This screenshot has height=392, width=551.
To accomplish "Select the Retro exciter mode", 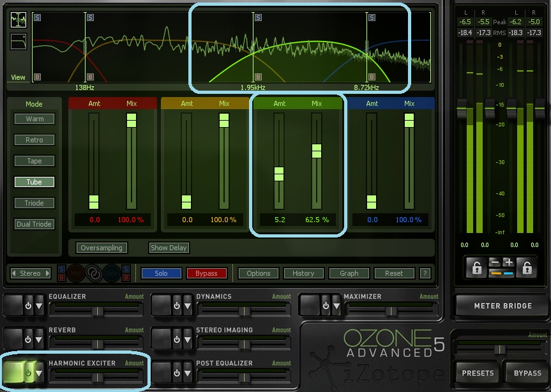I will click(34, 140).
